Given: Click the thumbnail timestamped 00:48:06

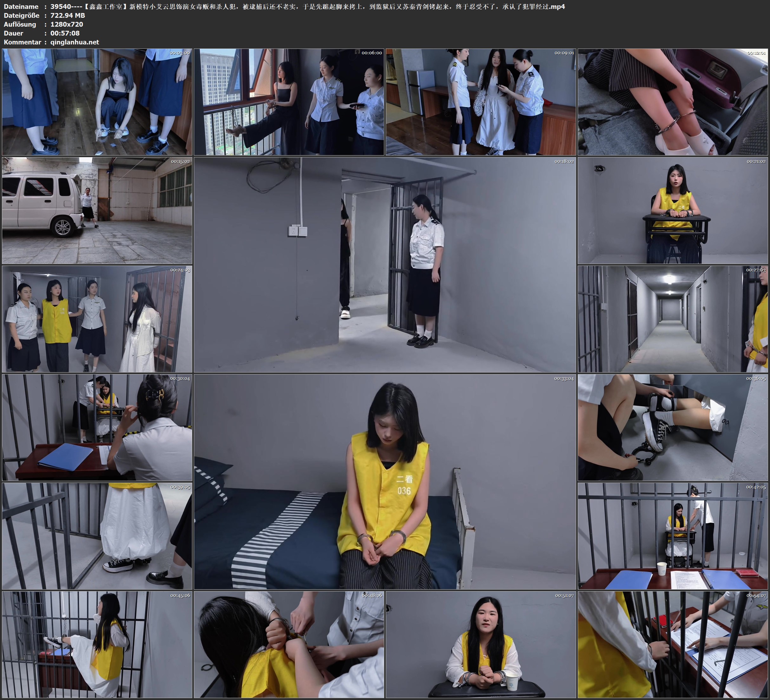Looking at the screenshot, I should pyautogui.click(x=289, y=644).
